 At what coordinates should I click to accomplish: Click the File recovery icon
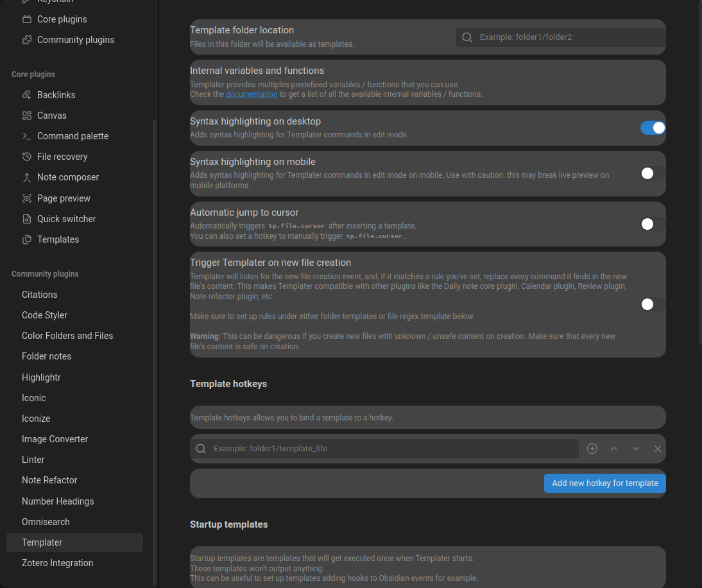(x=27, y=157)
